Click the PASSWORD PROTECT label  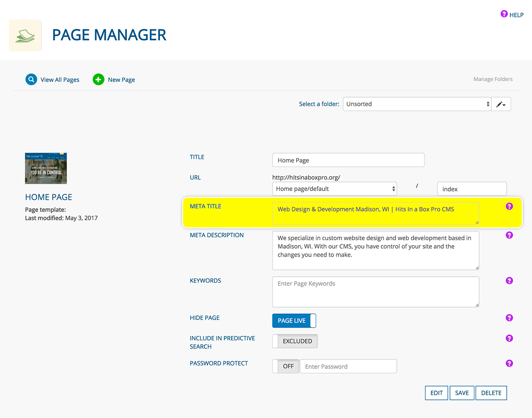219,363
